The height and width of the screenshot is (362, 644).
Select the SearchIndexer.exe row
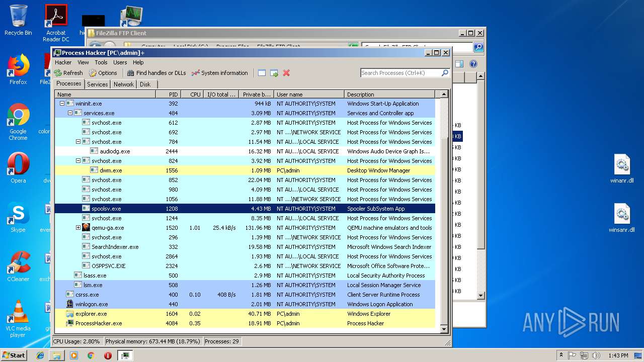(x=245, y=247)
